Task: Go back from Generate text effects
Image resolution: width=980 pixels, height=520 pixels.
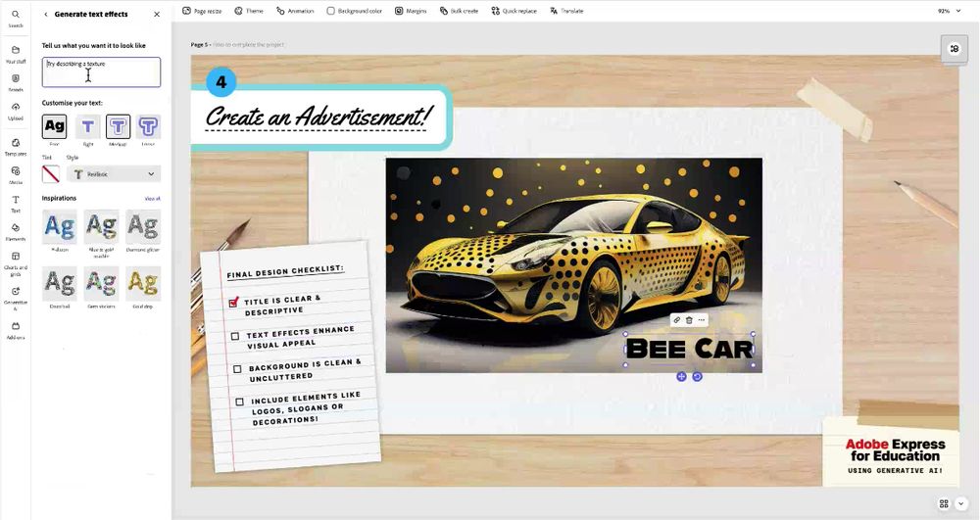Action: (x=46, y=14)
